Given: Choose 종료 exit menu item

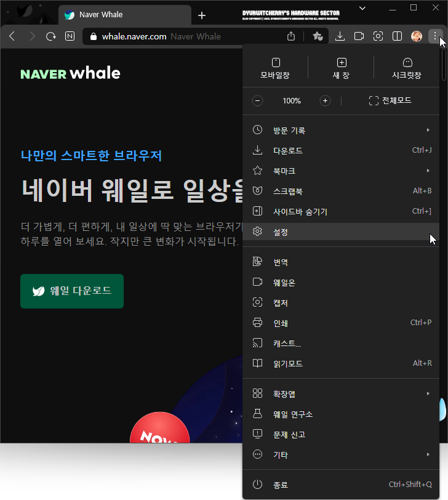Looking at the screenshot, I should (341, 485).
